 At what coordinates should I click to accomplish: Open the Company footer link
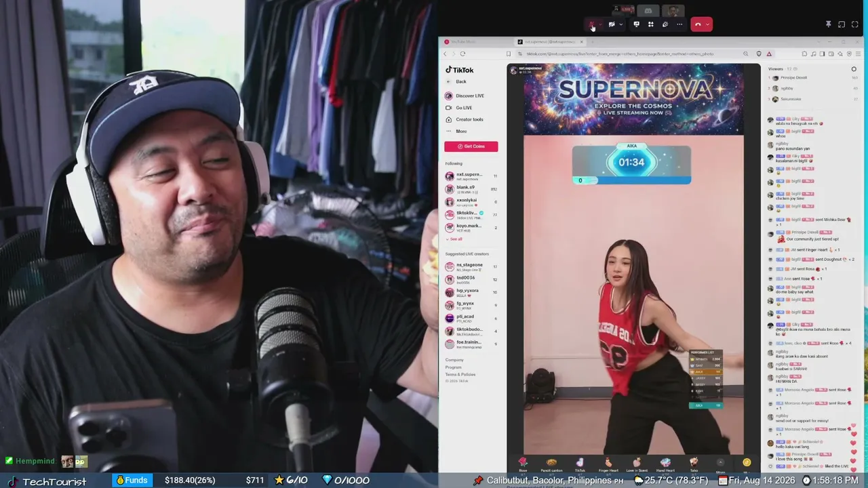point(454,360)
